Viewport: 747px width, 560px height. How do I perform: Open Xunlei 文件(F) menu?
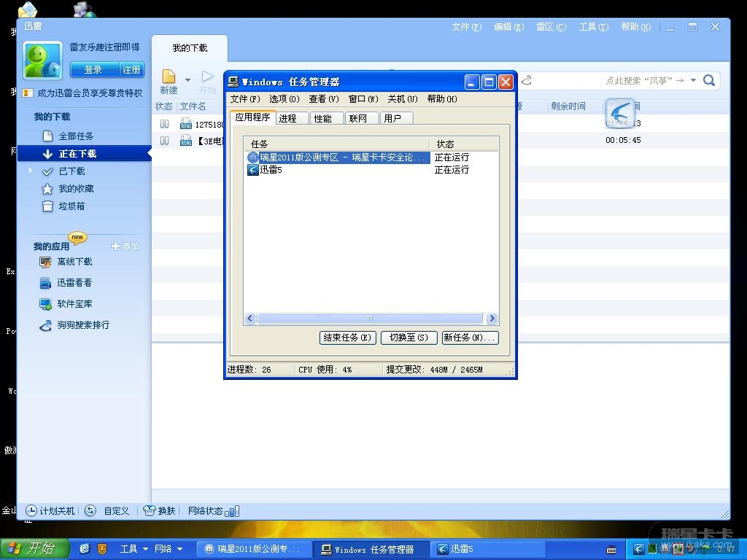pyautogui.click(x=466, y=27)
